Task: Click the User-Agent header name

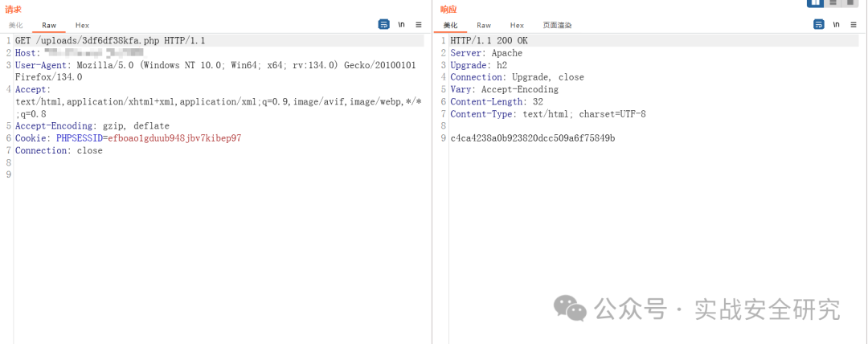Action: coord(43,65)
